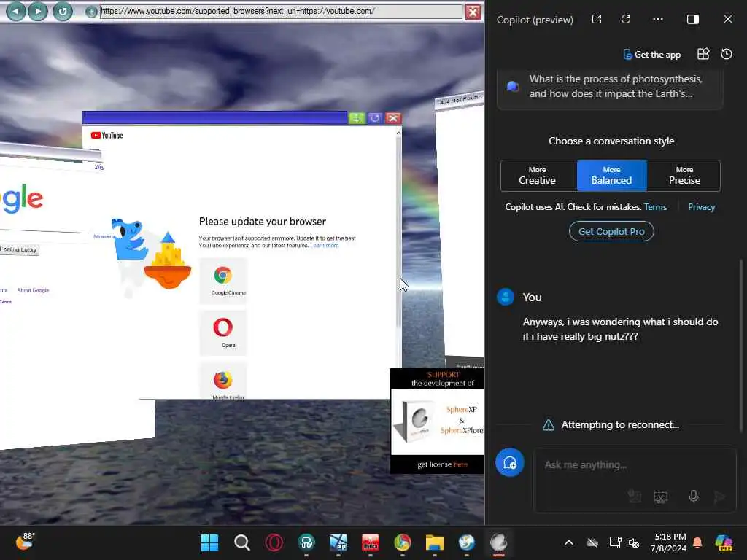The image size is (747, 560).
Task: Choose Google Chrome browser option
Action: click(223, 281)
